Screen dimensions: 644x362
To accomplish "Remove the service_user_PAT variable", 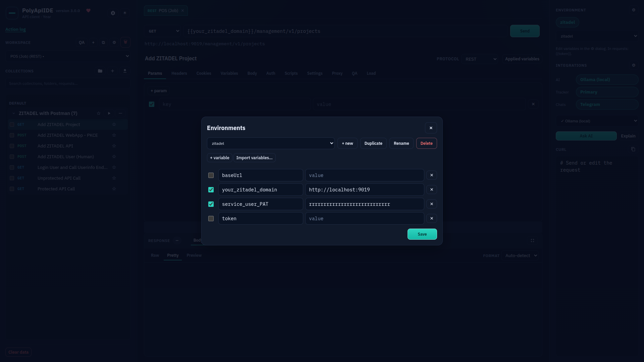I will pyautogui.click(x=432, y=204).
